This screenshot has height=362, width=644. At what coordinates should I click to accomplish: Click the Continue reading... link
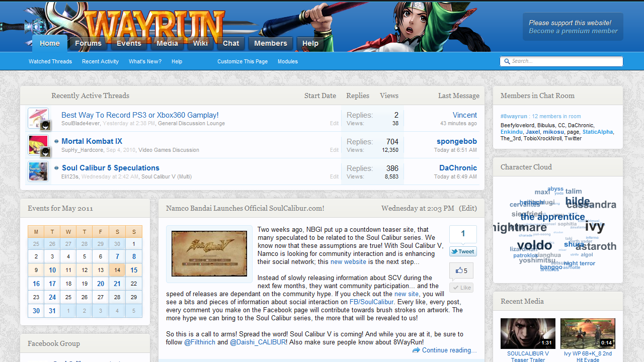(449, 350)
